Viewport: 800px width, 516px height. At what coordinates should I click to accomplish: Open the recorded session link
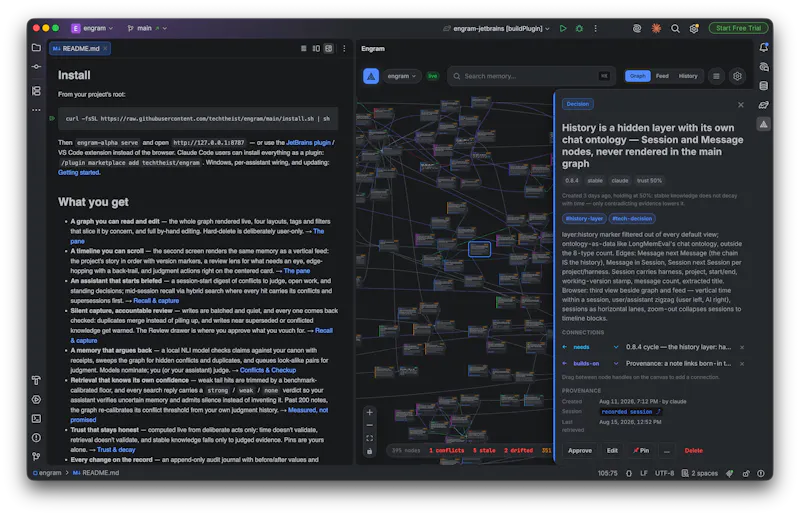(631, 412)
